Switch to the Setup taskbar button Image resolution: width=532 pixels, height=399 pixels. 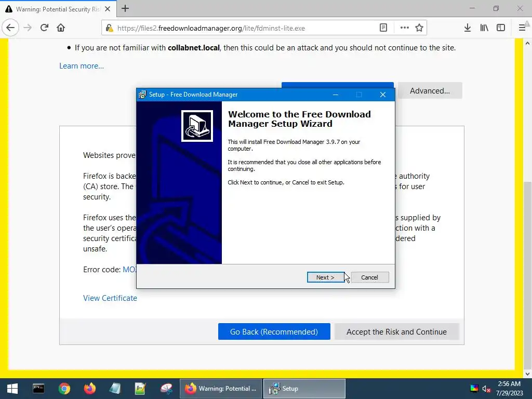pos(304,389)
